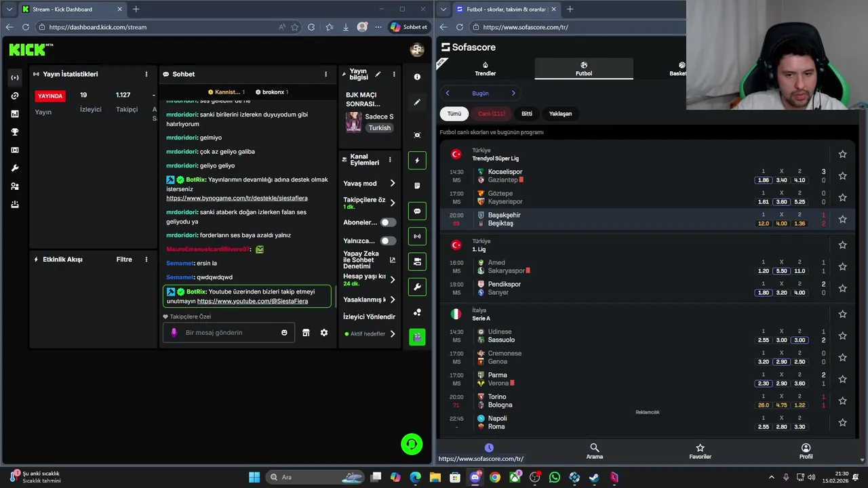The image size is (868, 488).
Task: Go to next day in Sofascore date picker
Action: 513,94
